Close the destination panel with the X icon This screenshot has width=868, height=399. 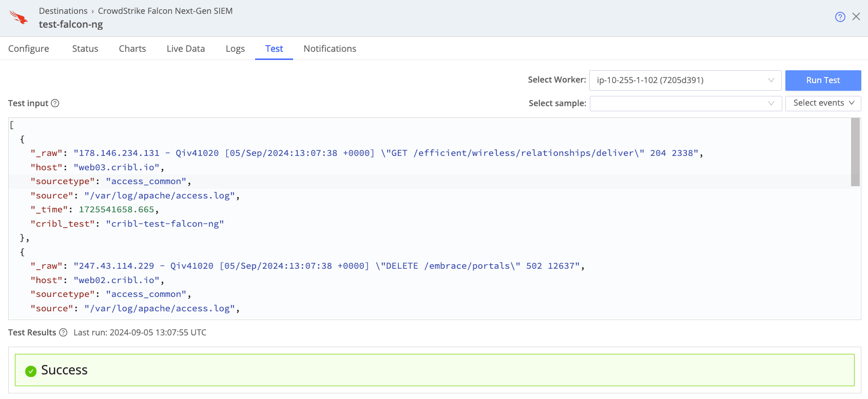856,16
